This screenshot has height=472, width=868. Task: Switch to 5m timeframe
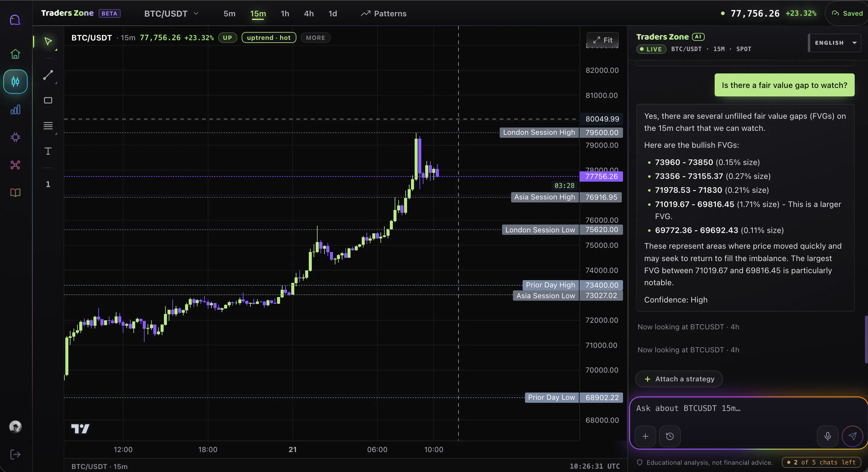tap(230, 14)
